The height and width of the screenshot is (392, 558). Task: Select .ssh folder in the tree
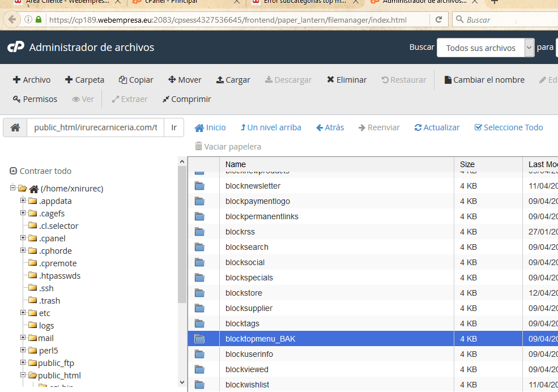(46, 288)
